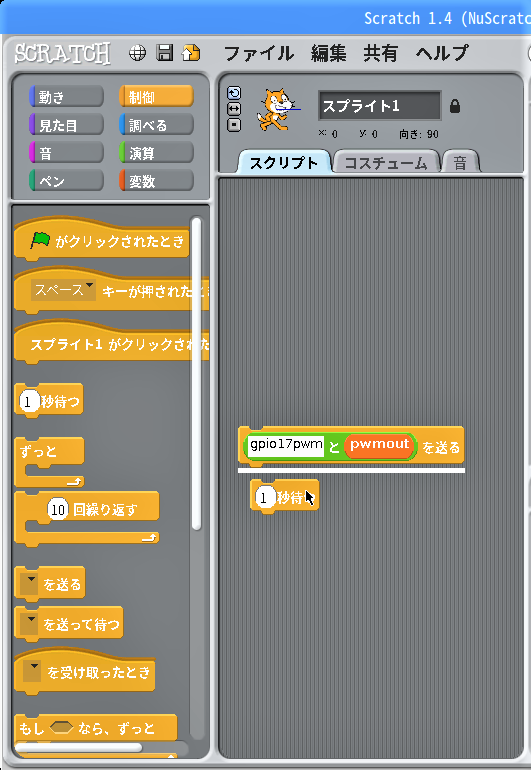Click the vertical scrollbar of block palette
The width and height of the screenshot is (531, 770).
pyautogui.click(x=196, y=373)
